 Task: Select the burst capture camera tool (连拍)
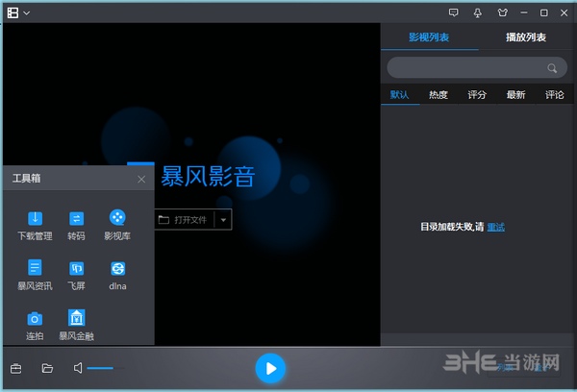(x=35, y=326)
